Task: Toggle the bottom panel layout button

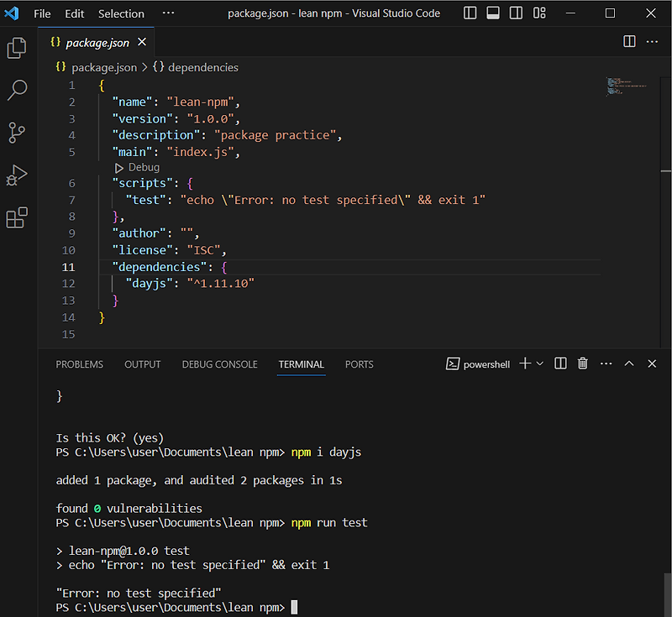Action: coord(493,13)
